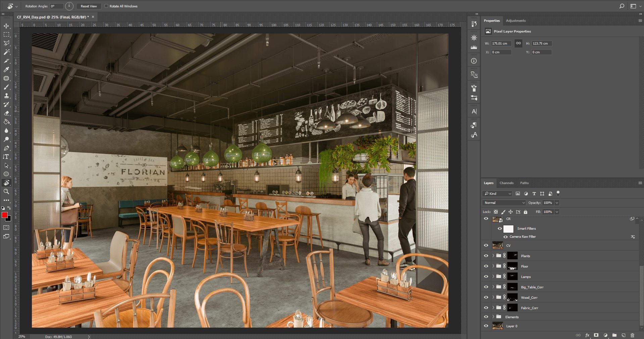Select the Polygonal Lasso tool
Viewport: 644px width, 339px height.
(6, 43)
